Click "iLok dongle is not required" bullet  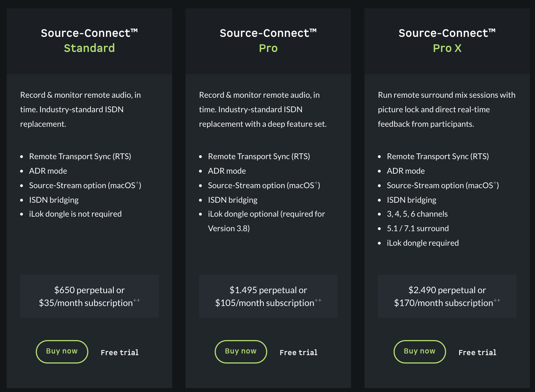[75, 214]
